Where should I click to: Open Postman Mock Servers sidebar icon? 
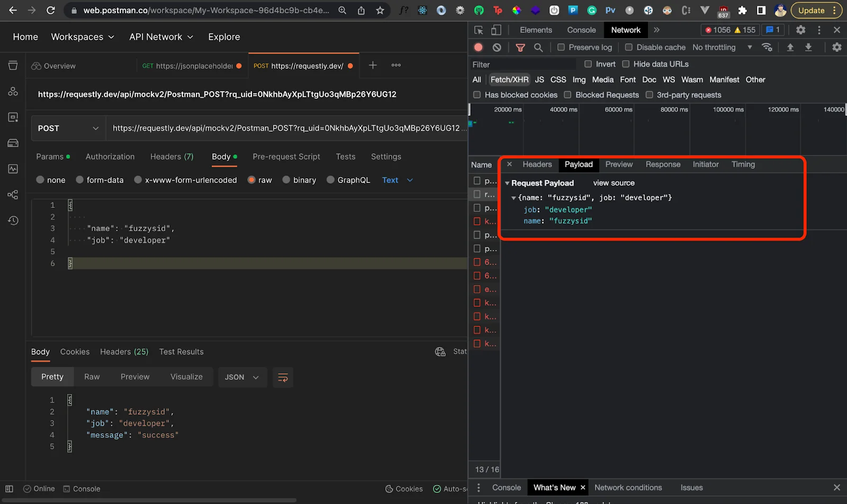[13, 143]
